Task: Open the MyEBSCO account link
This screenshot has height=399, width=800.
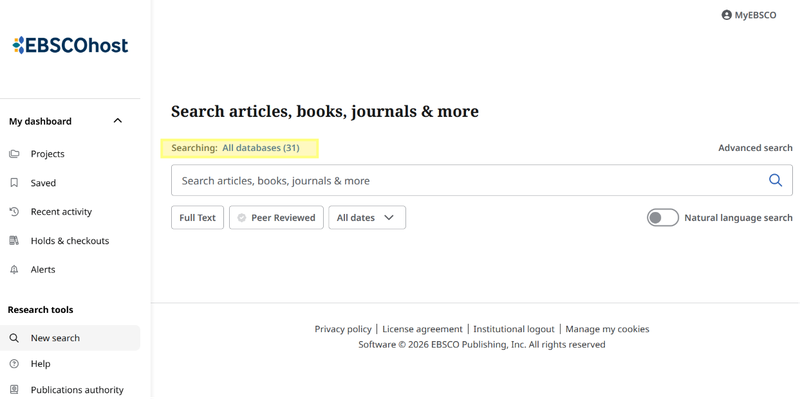Action: (x=749, y=15)
